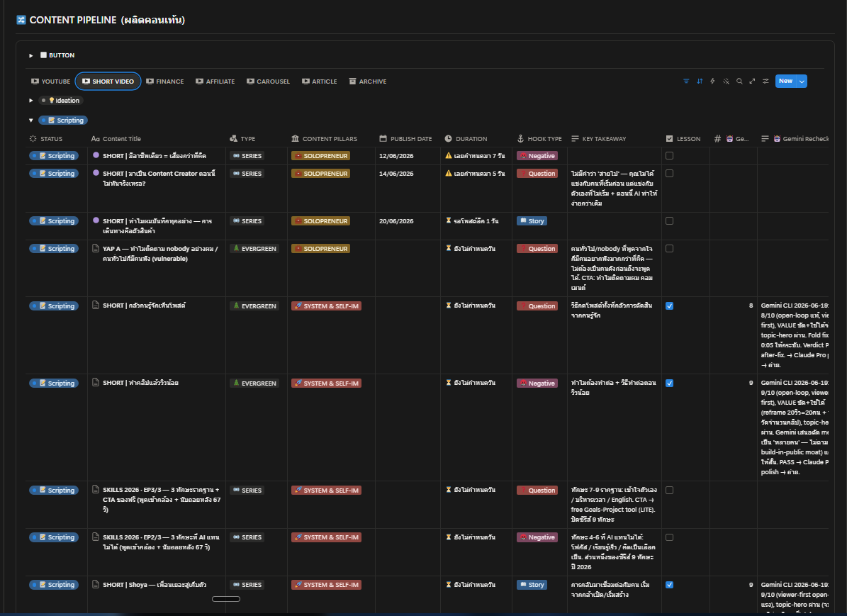
Task: Click the purple circle icon in the 20/06/2026 row
Action: click(96, 220)
